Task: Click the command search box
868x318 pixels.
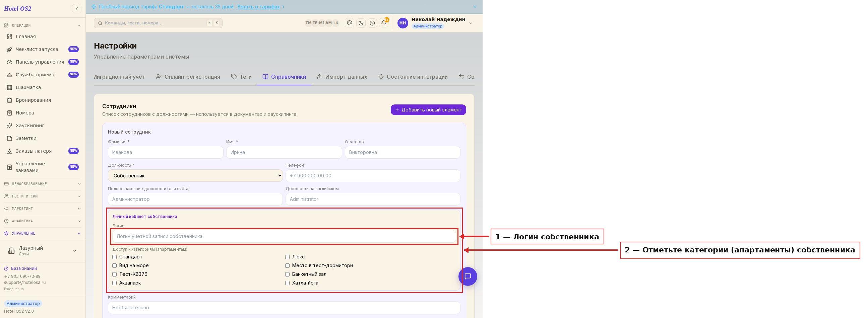Action: [158, 23]
